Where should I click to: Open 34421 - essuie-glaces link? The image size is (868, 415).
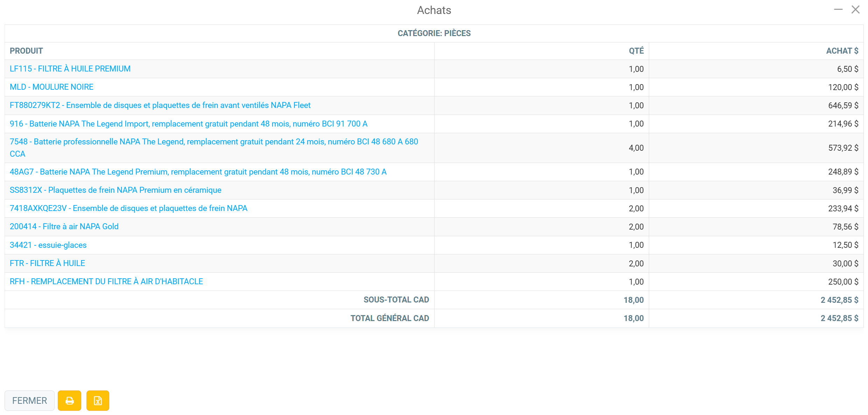click(x=48, y=245)
